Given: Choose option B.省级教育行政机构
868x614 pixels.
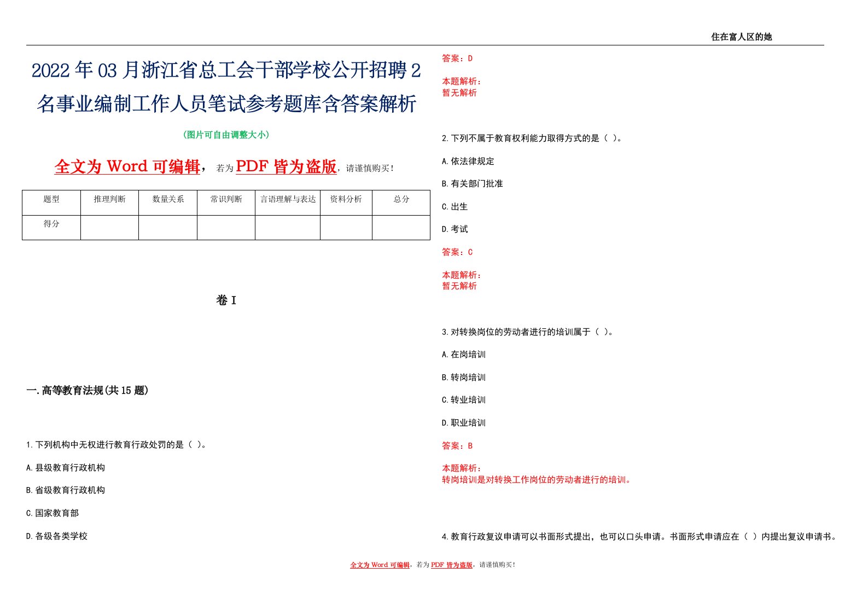Looking at the screenshot, I should click(66, 490).
